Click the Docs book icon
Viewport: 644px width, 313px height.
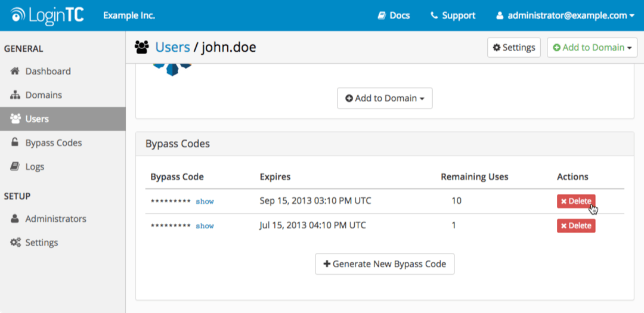click(382, 16)
